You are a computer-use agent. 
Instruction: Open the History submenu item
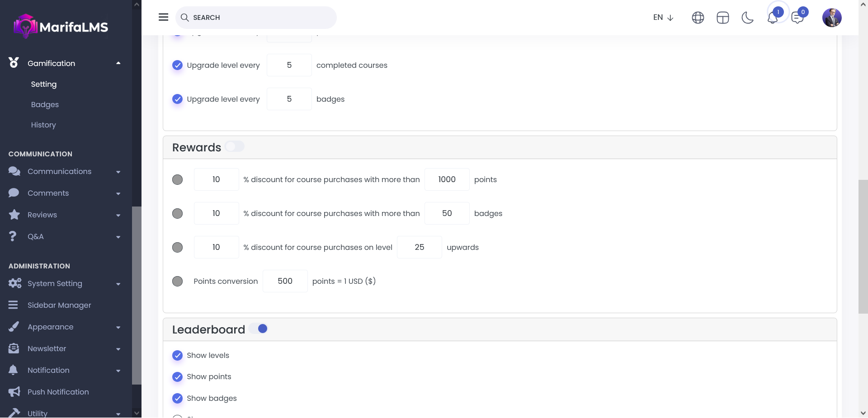pyautogui.click(x=43, y=125)
